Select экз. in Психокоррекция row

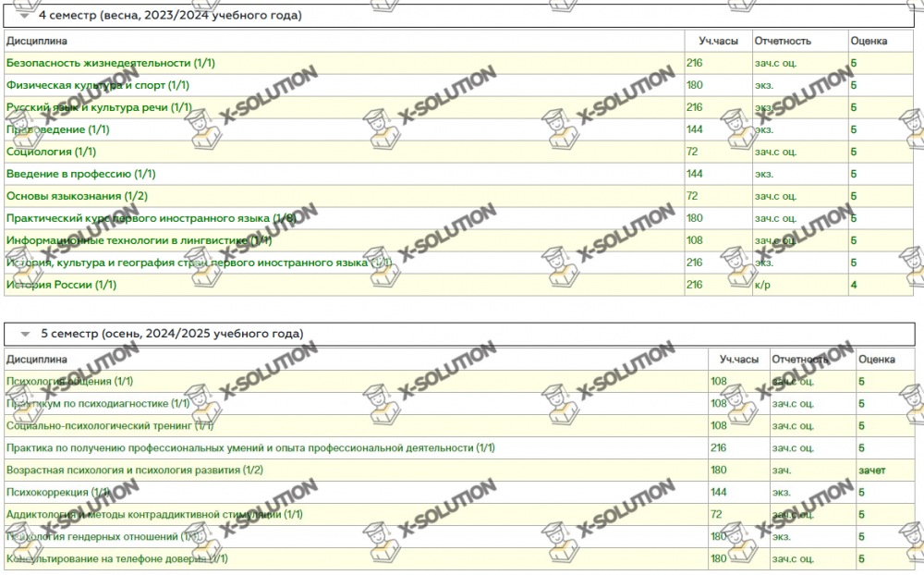[x=782, y=493]
